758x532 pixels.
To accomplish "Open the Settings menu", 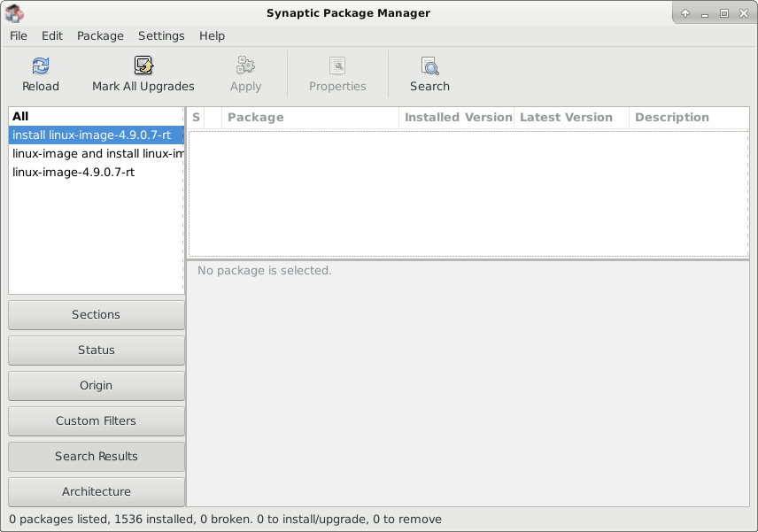I will pos(161,35).
